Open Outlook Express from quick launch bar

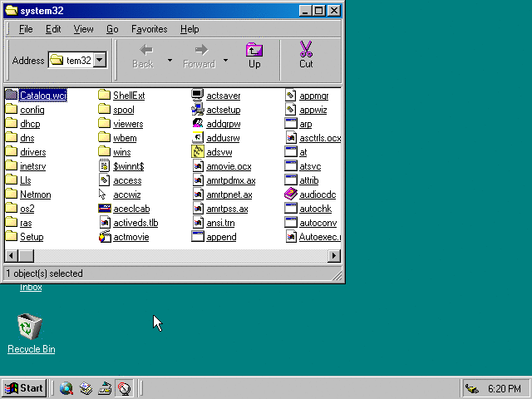[86, 388]
